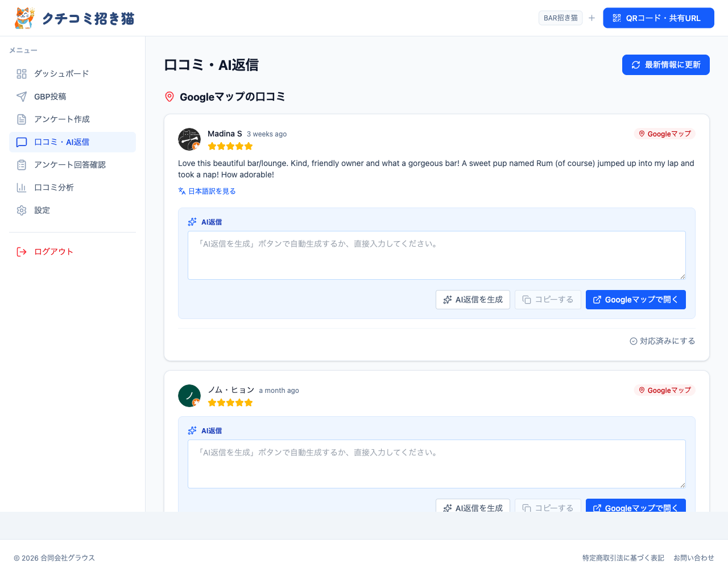Click the ログアウト arrow icon
The height and width of the screenshot is (576, 728).
(x=21, y=251)
